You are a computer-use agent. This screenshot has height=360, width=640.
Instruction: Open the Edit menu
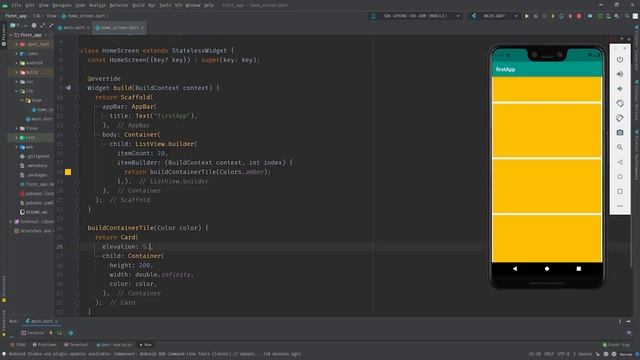tap(30, 5)
